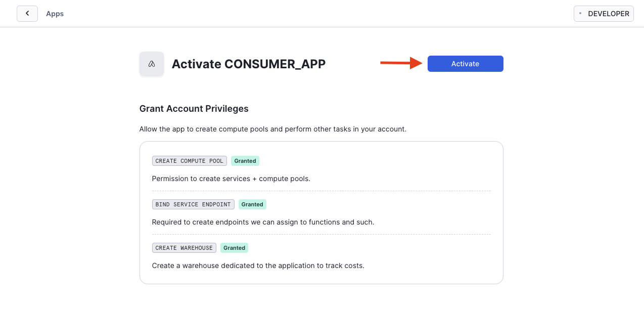Click the Activate CONSUMER_APP page title

coord(249,64)
